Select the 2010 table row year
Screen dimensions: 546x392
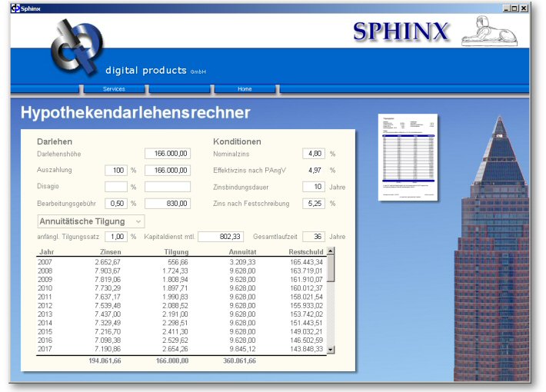click(x=45, y=288)
